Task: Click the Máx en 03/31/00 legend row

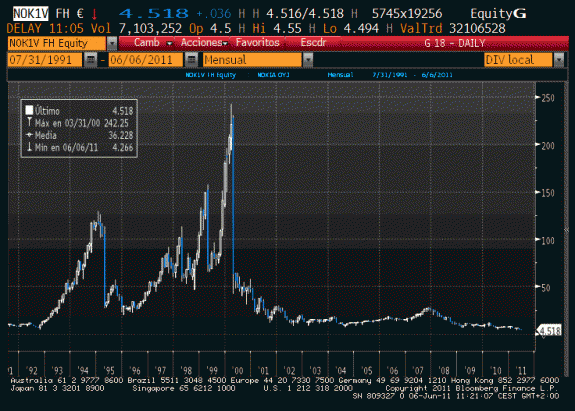Action: click(x=79, y=123)
